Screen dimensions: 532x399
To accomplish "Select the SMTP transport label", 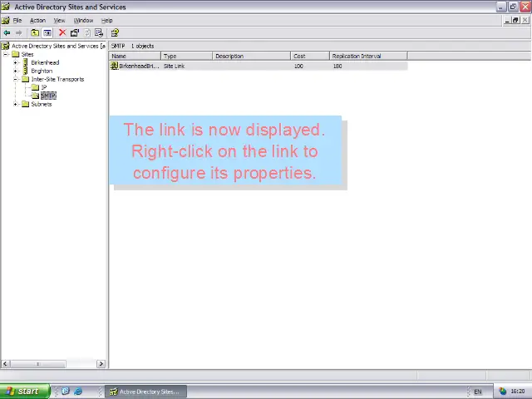I will [x=48, y=96].
